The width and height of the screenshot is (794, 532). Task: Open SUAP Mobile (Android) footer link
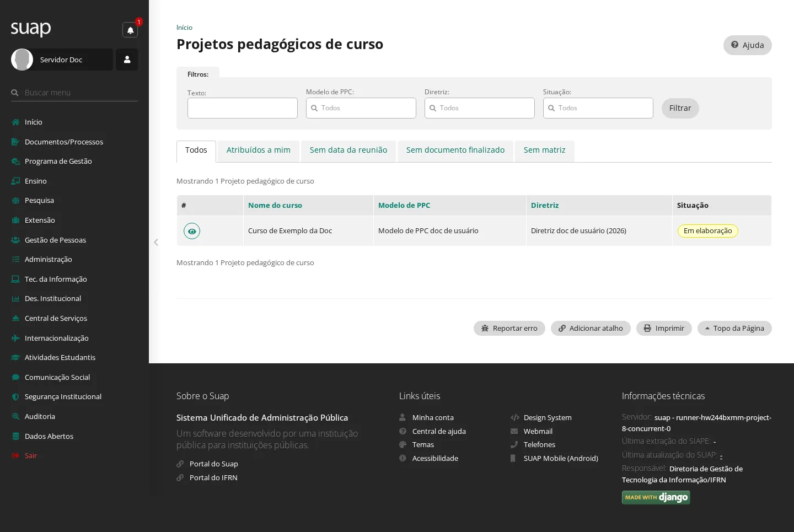pos(561,459)
